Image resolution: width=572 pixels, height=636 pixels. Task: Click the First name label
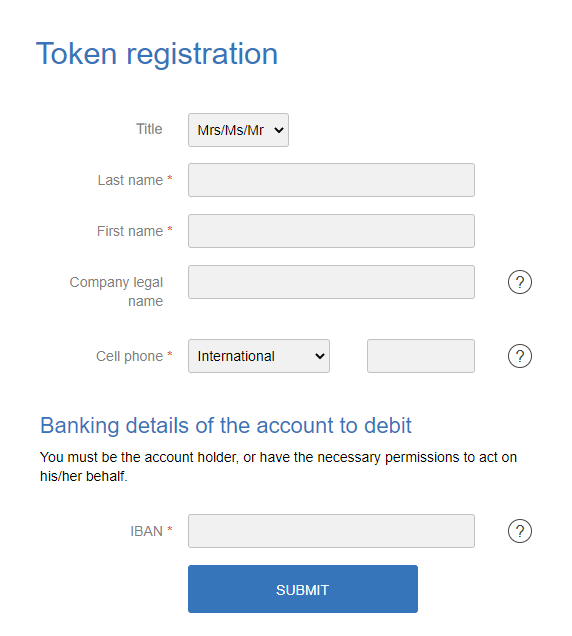[x=130, y=231]
